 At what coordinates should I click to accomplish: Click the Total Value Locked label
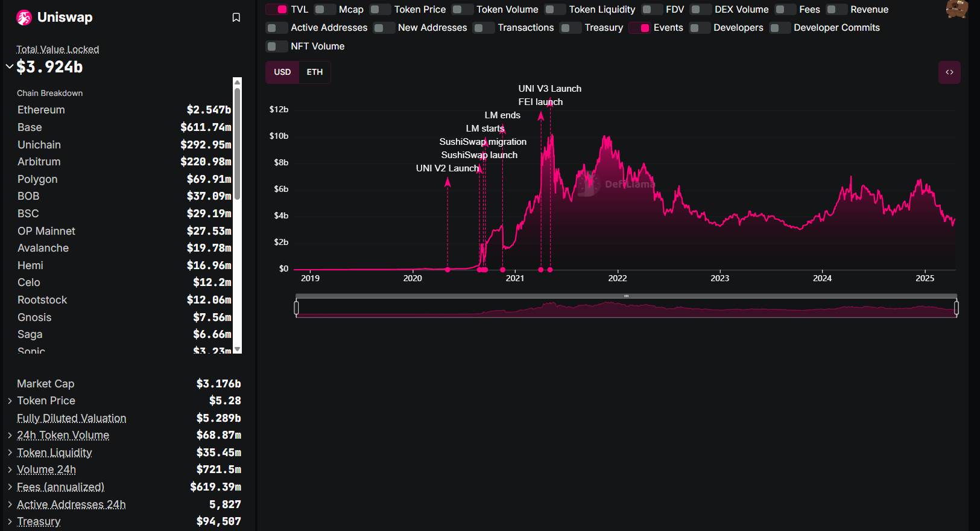(x=57, y=49)
